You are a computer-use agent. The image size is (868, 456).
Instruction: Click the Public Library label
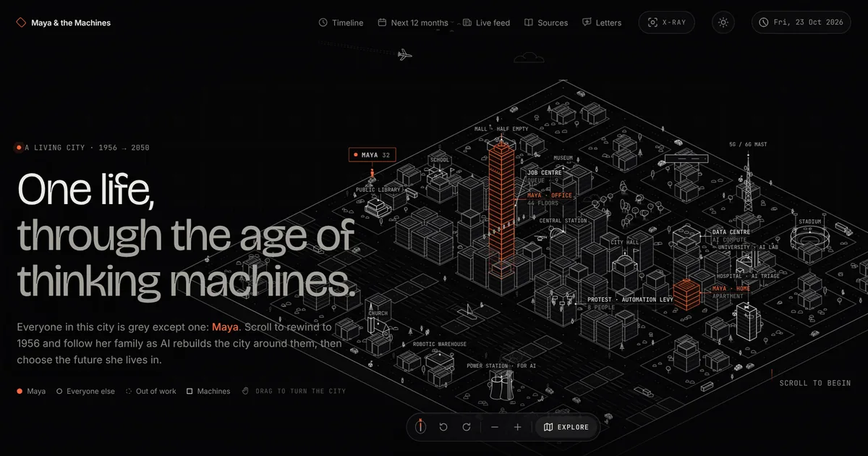tap(378, 190)
